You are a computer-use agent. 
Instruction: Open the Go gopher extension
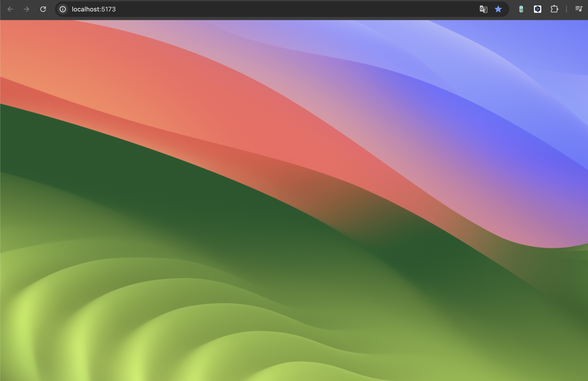[521, 9]
